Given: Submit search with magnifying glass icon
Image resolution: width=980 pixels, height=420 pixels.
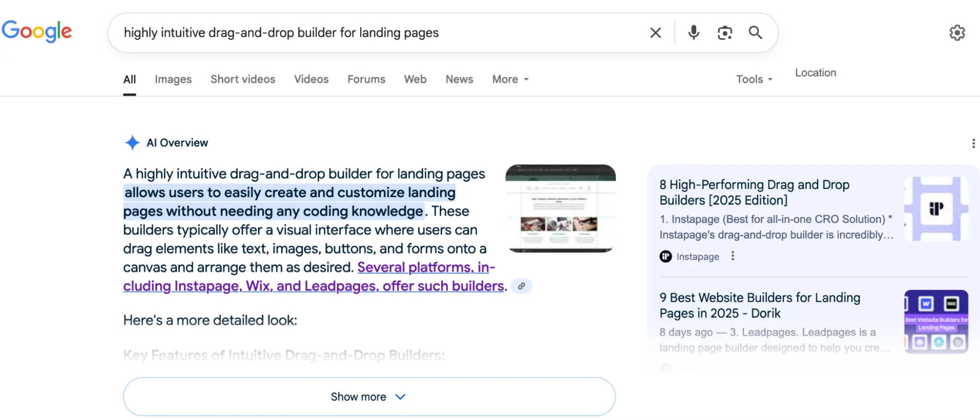Looking at the screenshot, I should [755, 33].
